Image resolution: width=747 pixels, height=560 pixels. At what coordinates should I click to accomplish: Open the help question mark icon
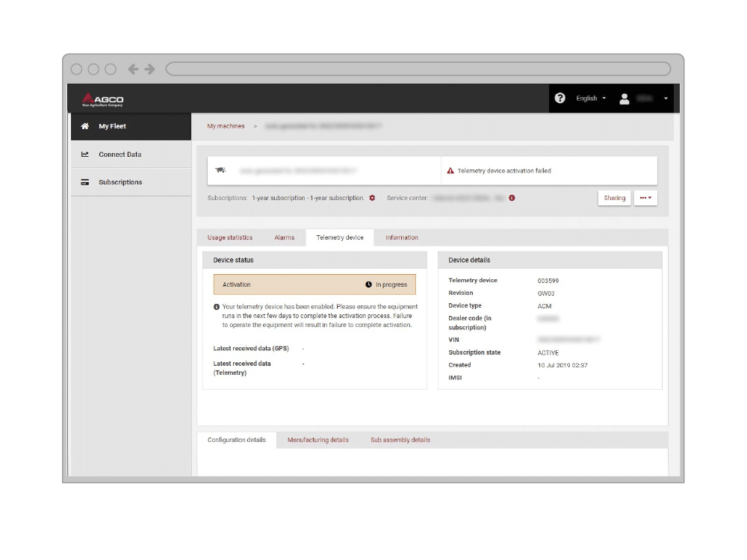coord(560,98)
